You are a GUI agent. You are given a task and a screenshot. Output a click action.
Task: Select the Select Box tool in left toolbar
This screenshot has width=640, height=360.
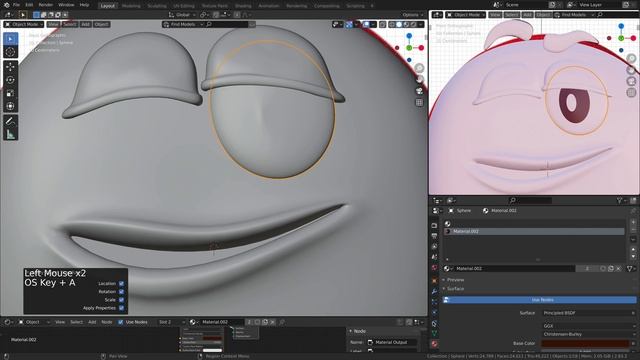[x=11, y=39]
